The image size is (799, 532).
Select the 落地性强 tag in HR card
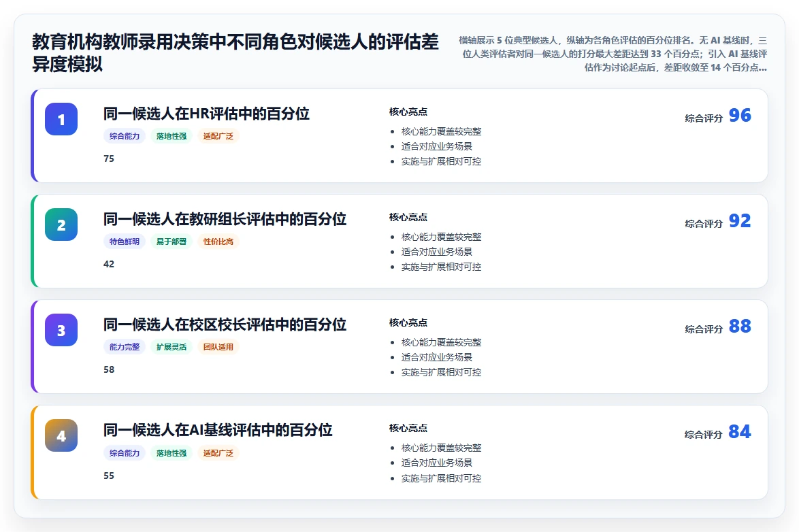coord(172,136)
